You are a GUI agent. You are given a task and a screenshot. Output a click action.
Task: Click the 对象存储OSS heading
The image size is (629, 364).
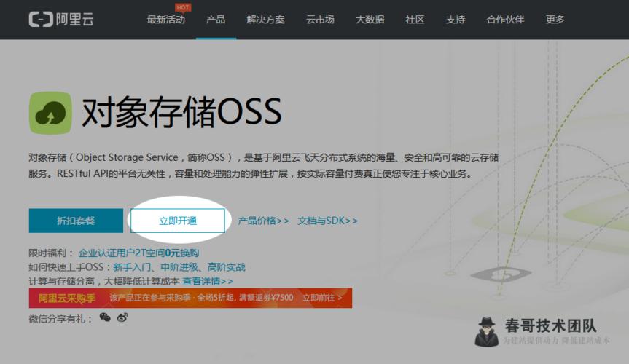click(181, 112)
